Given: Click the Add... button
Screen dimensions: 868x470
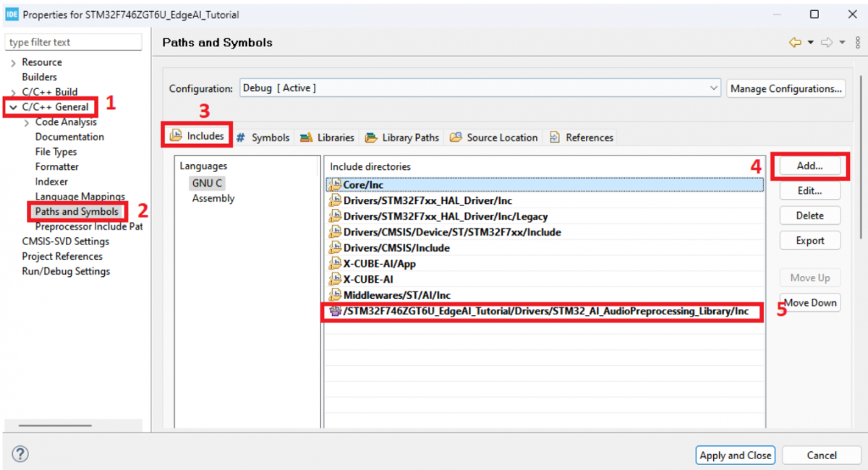Looking at the screenshot, I should 809,166.
